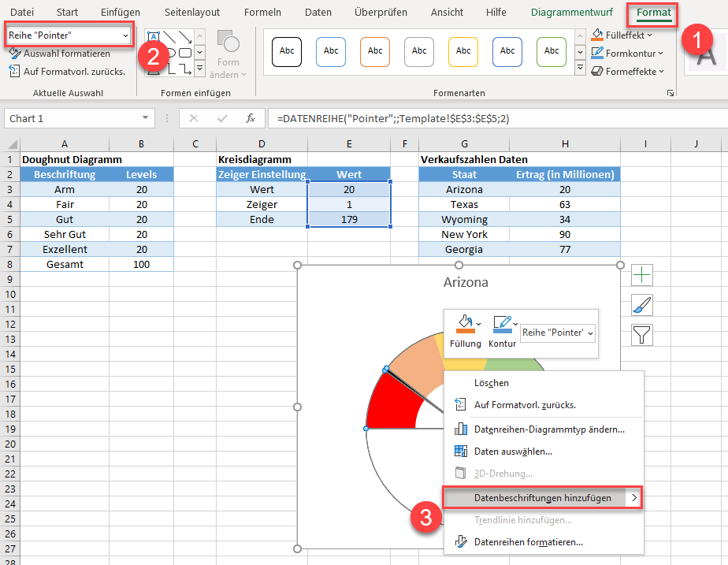Click the formula bar fx insert function icon
The width and height of the screenshot is (728, 565).
[251, 118]
